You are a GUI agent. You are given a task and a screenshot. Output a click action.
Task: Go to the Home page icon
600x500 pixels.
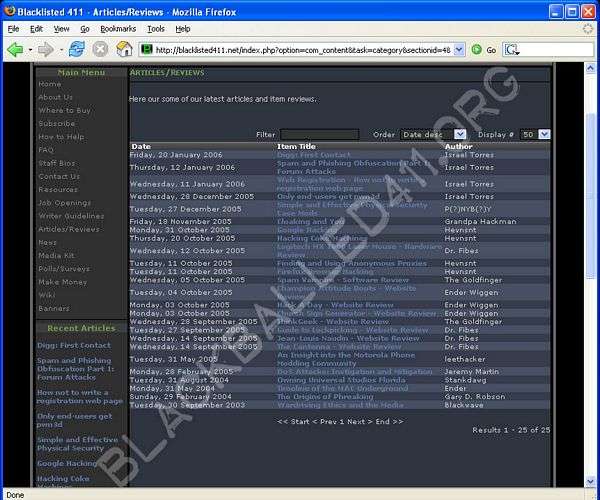(x=123, y=49)
